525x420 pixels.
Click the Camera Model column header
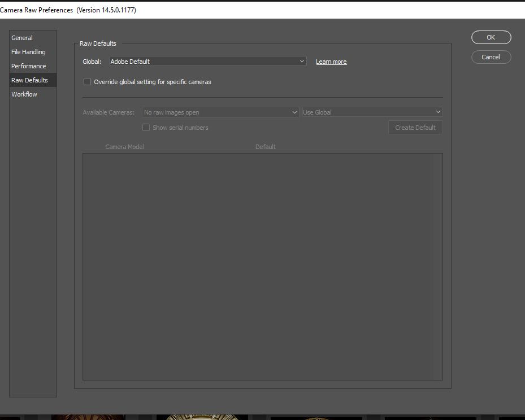pyautogui.click(x=124, y=147)
